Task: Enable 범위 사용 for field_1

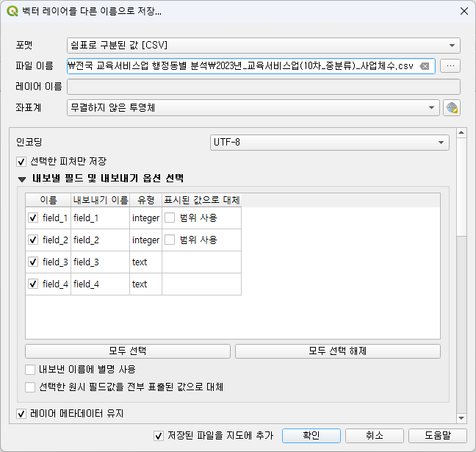Action: click(170, 218)
